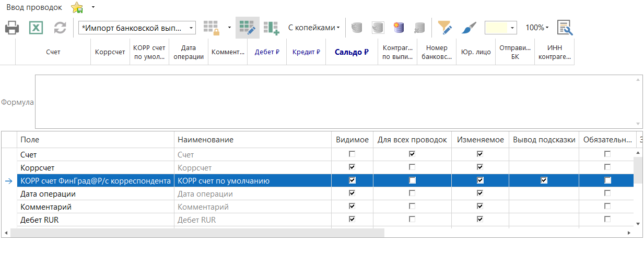This screenshot has width=644, height=255.
Task: Toggle Изменяемое checkbox for Дата операции
Action: [x=480, y=193]
